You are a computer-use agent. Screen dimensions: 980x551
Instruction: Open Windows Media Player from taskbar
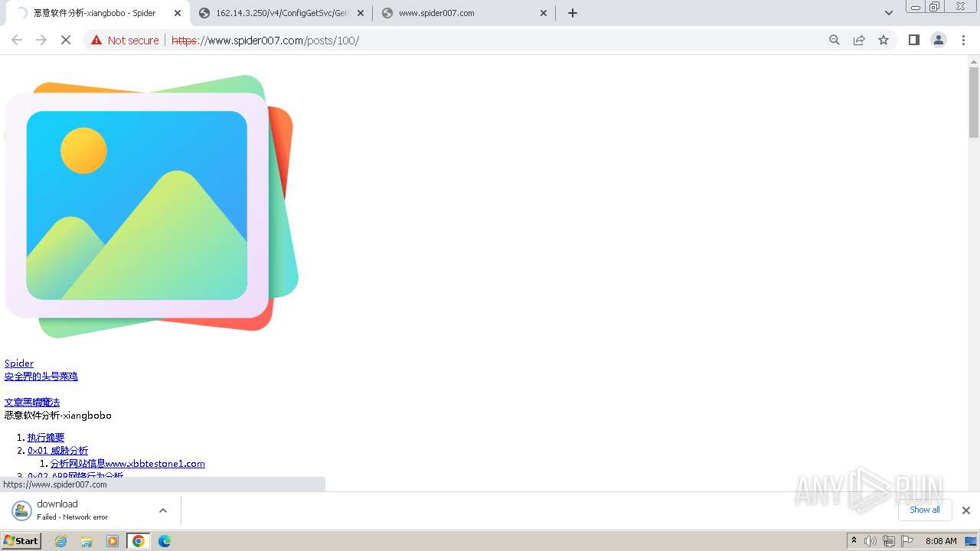tap(113, 541)
